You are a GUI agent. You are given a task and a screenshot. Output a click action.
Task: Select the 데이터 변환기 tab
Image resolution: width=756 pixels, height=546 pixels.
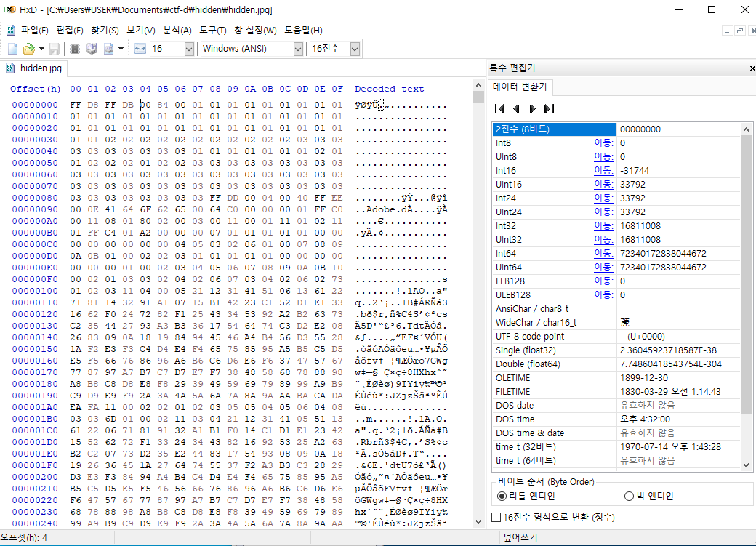(520, 87)
